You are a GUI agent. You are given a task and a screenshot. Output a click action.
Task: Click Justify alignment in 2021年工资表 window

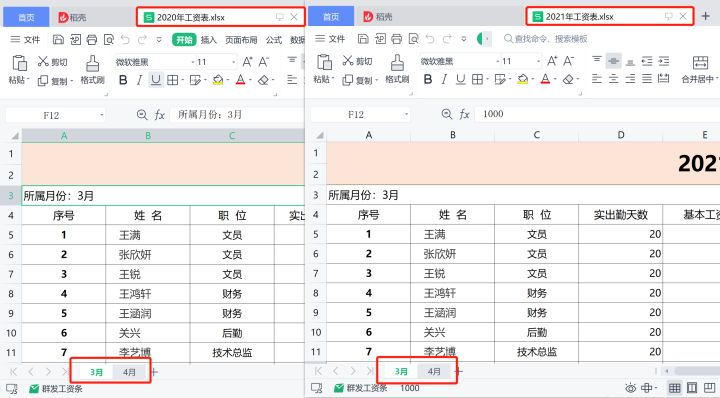coord(647,79)
